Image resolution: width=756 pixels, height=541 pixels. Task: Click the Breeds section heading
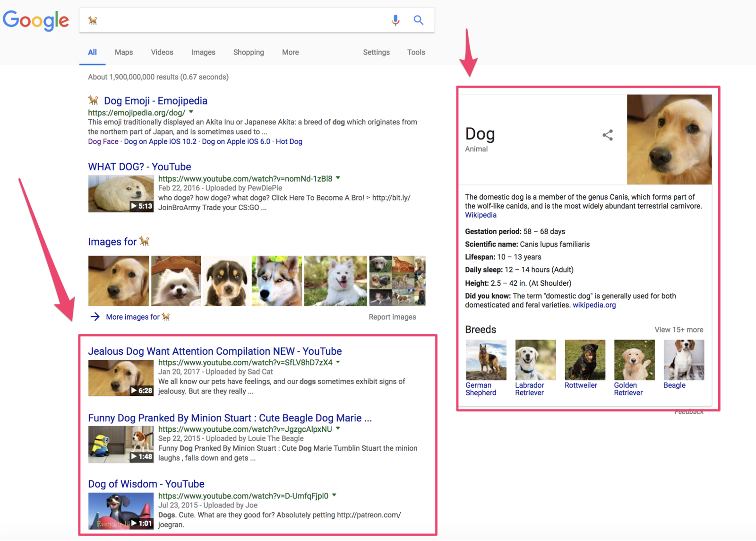[x=481, y=330]
